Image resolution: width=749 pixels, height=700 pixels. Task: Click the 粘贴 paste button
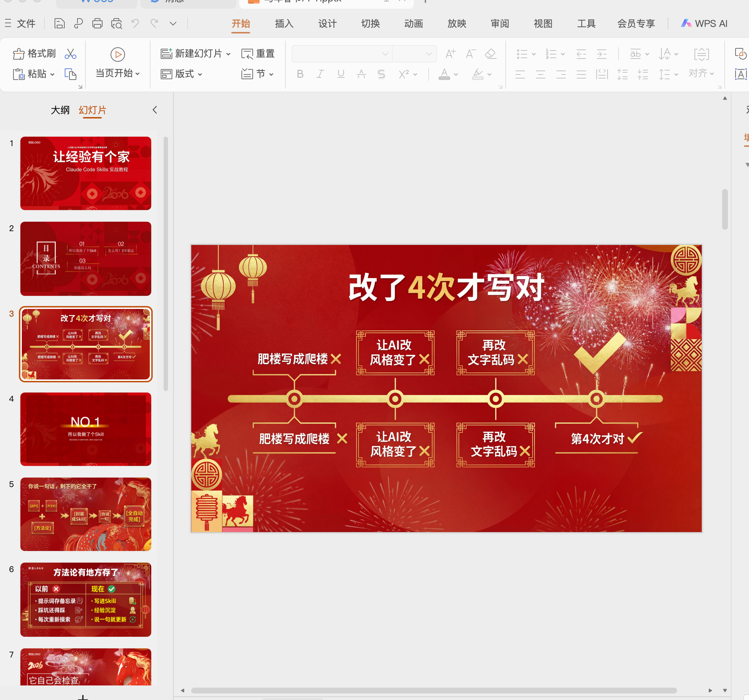(x=36, y=74)
